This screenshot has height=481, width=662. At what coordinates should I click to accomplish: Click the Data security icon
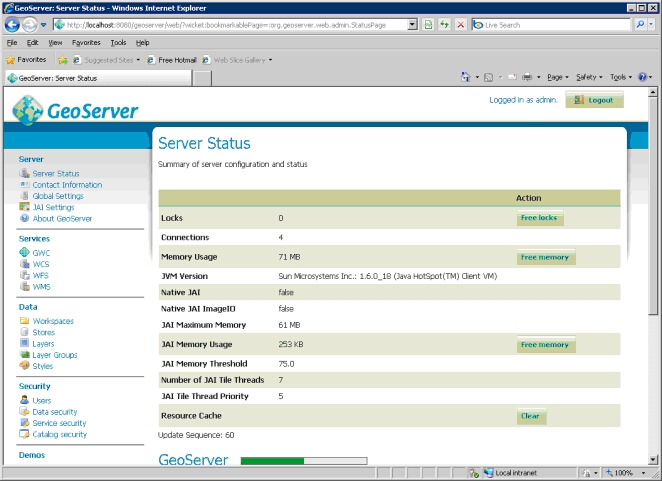[24, 411]
